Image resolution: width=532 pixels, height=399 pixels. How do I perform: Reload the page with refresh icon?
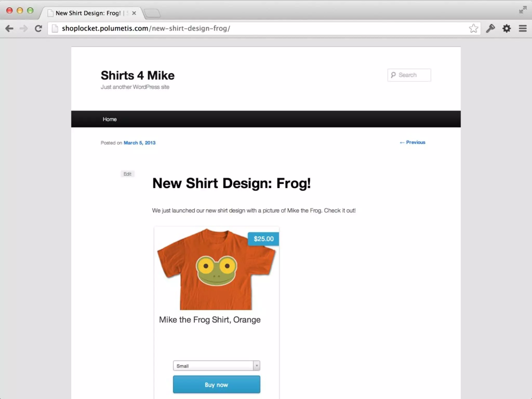(x=38, y=28)
